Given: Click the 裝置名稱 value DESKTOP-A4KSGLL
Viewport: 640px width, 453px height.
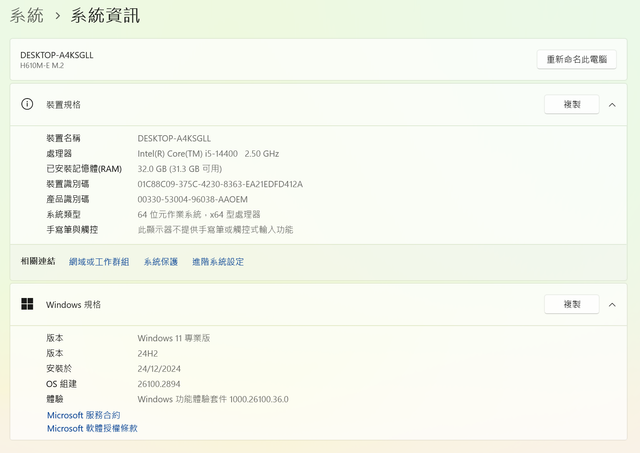Looking at the screenshot, I should coord(174,138).
